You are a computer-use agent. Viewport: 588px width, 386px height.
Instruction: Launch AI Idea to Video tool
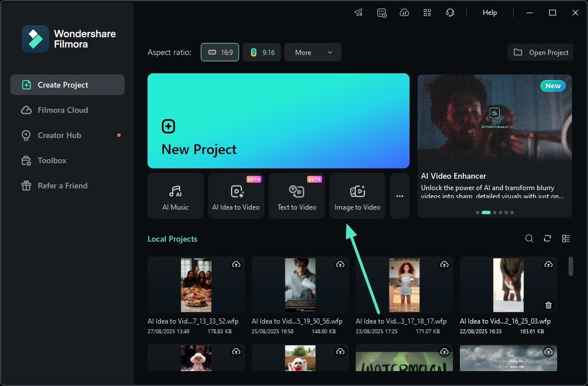236,196
